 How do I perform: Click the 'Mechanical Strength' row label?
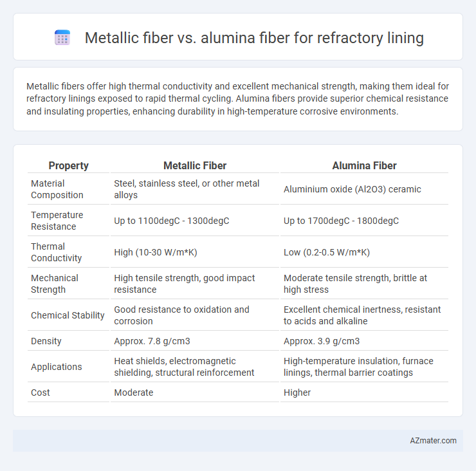click(55, 284)
